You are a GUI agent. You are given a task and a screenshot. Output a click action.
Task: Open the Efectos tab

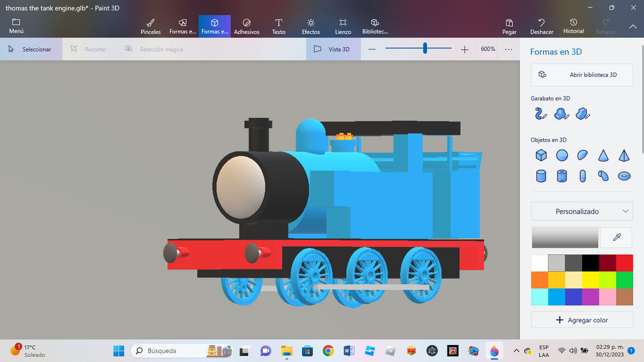coord(311,26)
